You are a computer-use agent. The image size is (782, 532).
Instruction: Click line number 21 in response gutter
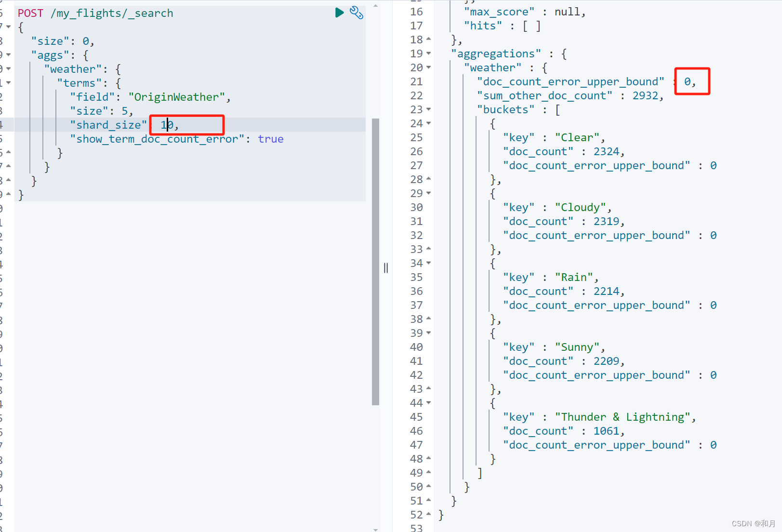(416, 82)
